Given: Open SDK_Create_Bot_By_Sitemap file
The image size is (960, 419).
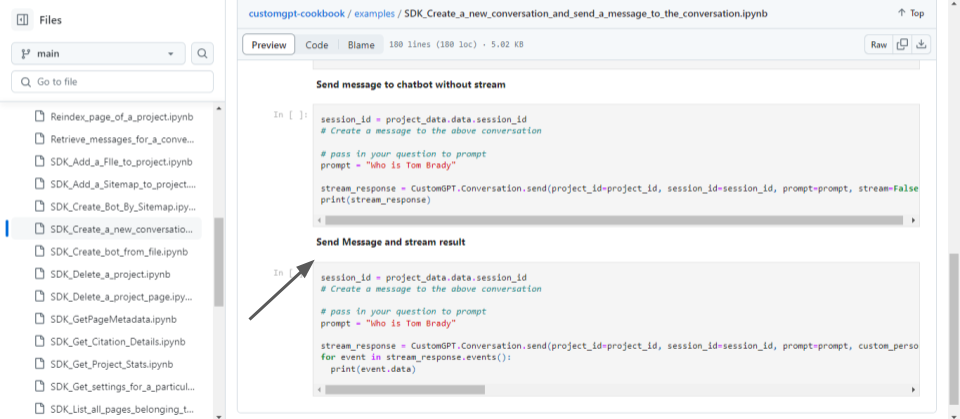Looking at the screenshot, I should point(123,207).
